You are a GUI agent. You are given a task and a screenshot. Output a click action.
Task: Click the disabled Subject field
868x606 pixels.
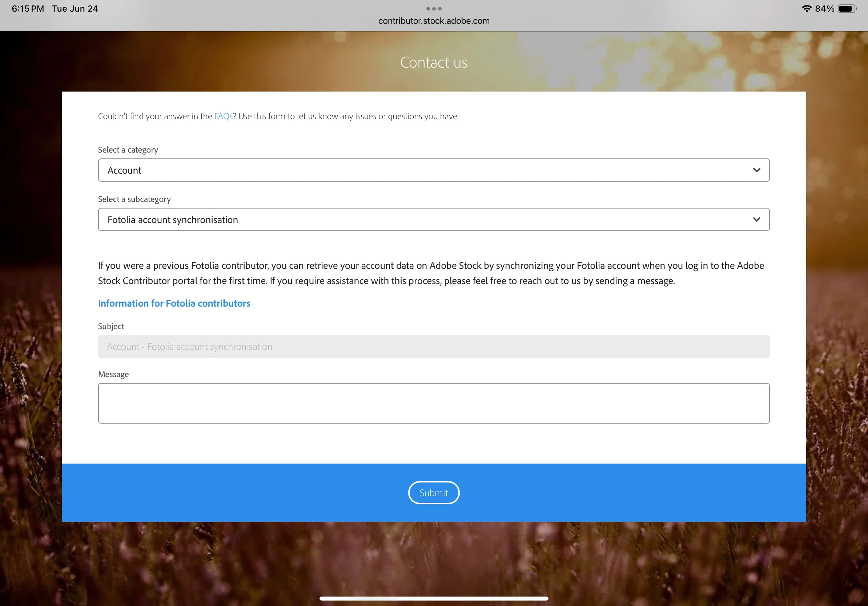(x=433, y=347)
